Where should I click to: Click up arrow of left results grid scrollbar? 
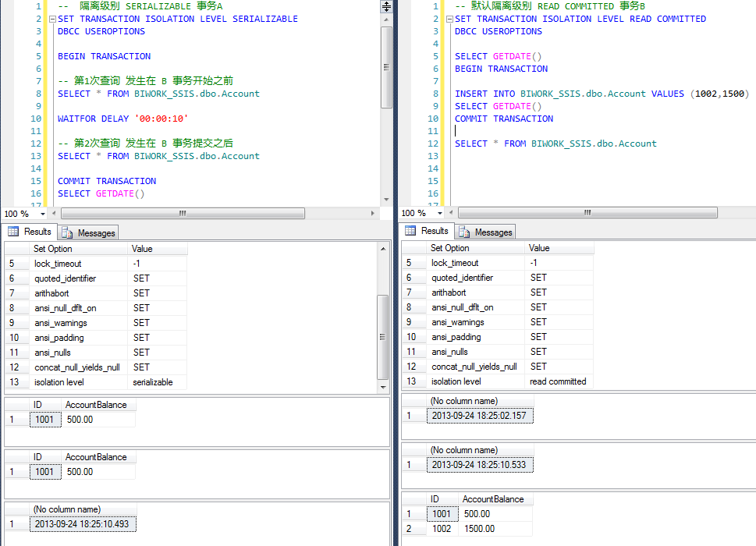[x=383, y=249]
